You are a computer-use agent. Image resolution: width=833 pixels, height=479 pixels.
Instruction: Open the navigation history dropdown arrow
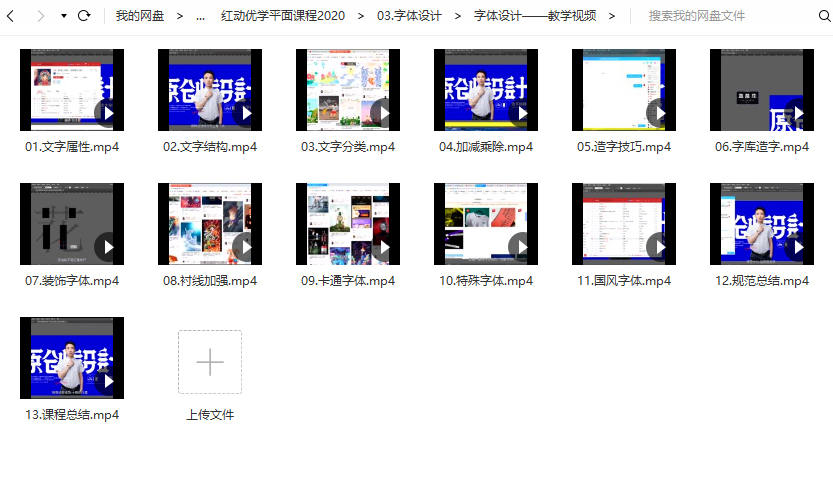[x=64, y=16]
